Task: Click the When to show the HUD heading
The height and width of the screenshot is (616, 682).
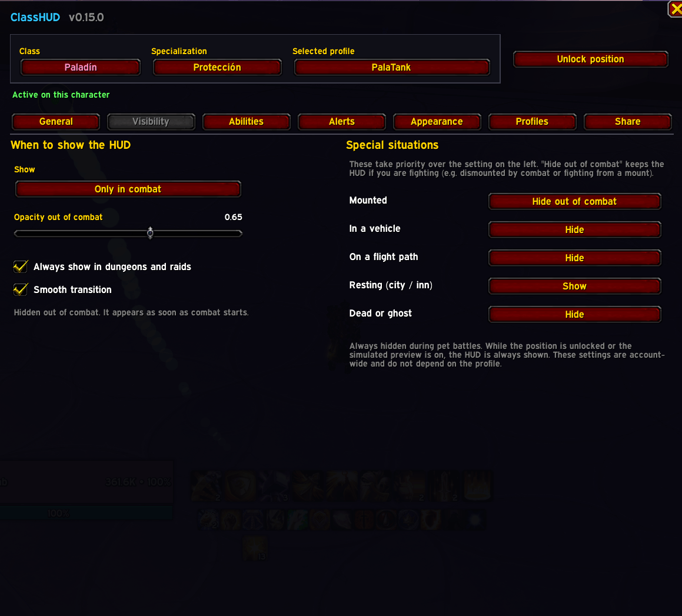Action: [71, 145]
